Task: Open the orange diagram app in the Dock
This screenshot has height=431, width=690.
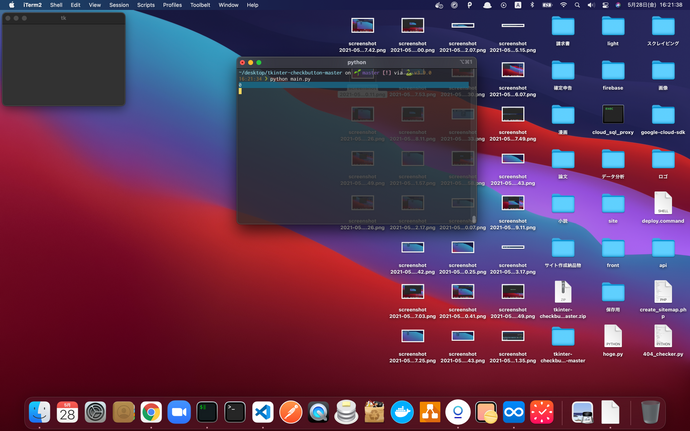Action: coord(430,413)
